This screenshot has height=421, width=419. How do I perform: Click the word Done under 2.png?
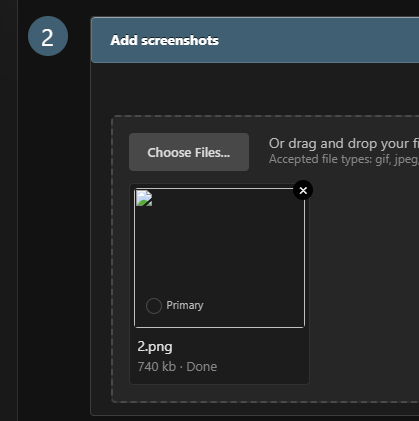202,367
